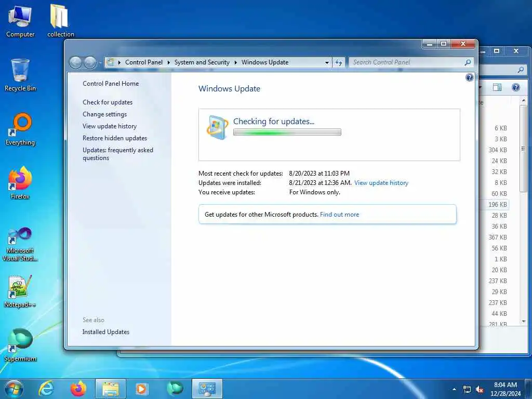The width and height of the screenshot is (532, 399).
Task: Click the Show desktop button at taskbar end
Action: 529,389
